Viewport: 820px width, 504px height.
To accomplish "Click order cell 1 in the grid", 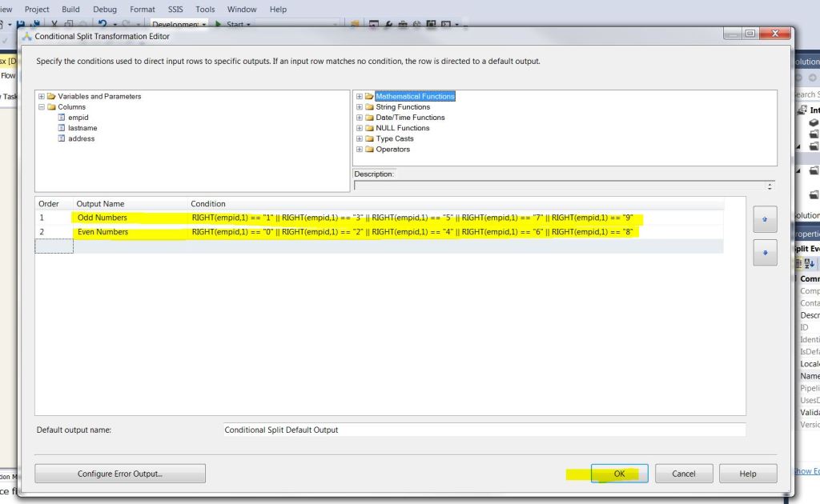I will (x=54, y=218).
